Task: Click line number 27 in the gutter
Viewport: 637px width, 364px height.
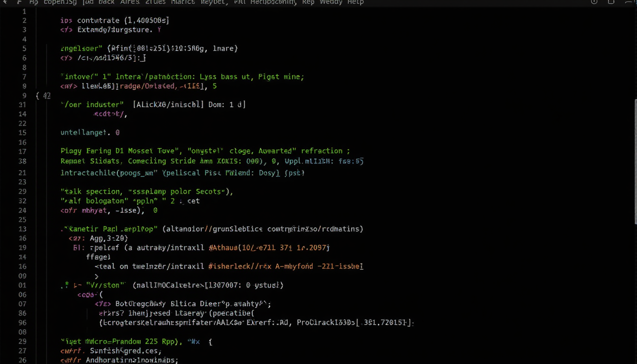Action: click(22, 351)
